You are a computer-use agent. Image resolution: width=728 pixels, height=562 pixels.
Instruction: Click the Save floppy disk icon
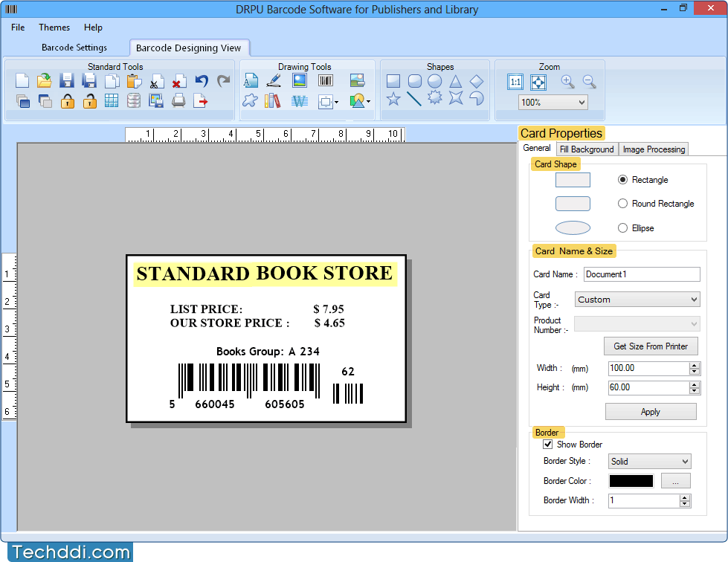[x=67, y=81]
